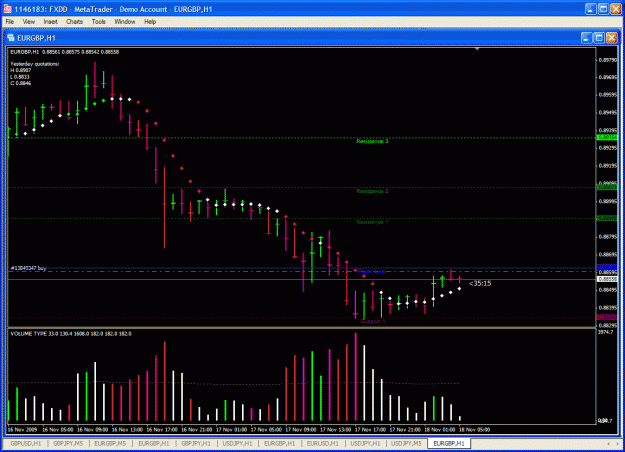Click the 16 Nov 13:00 time axis label
625x452 pixels.
pyautogui.click(x=127, y=430)
